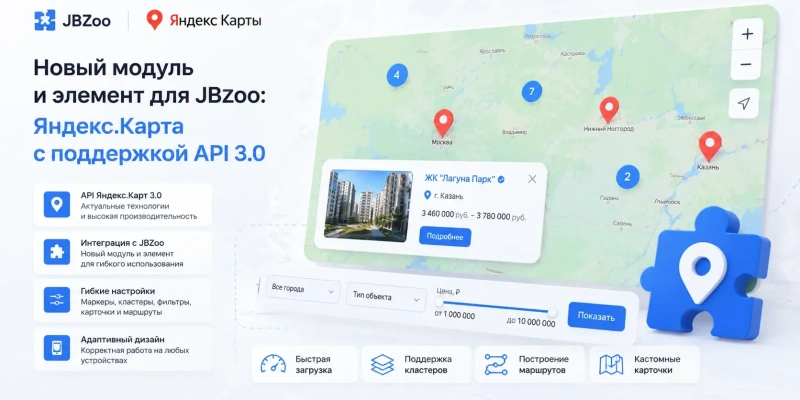The width and height of the screenshot is (800, 400).
Task: Click the "Поддержка кластеров" label
Action: point(428,364)
